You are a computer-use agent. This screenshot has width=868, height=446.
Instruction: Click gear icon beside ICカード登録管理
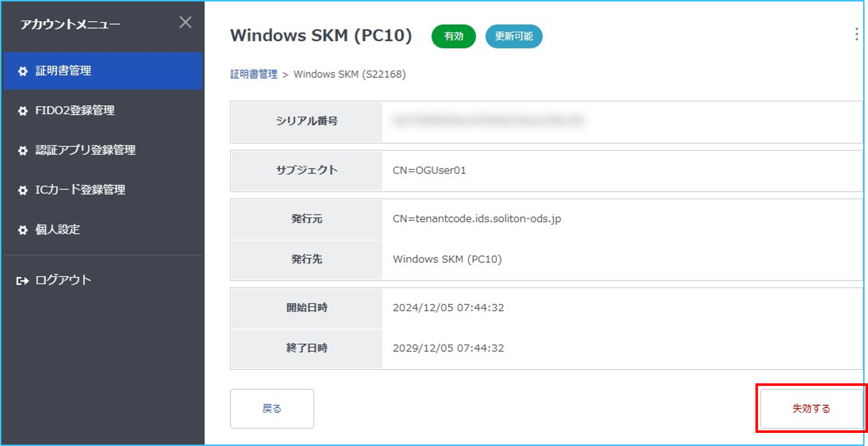[x=23, y=190]
